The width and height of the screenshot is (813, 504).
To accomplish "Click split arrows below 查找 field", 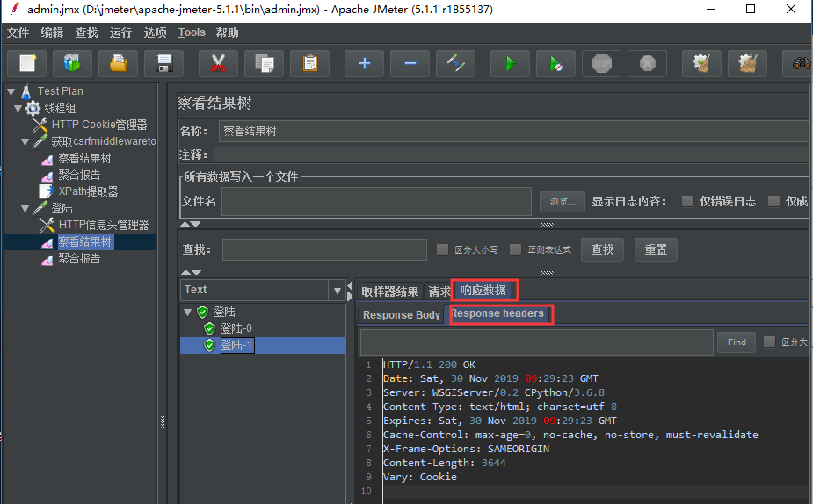I will point(191,272).
